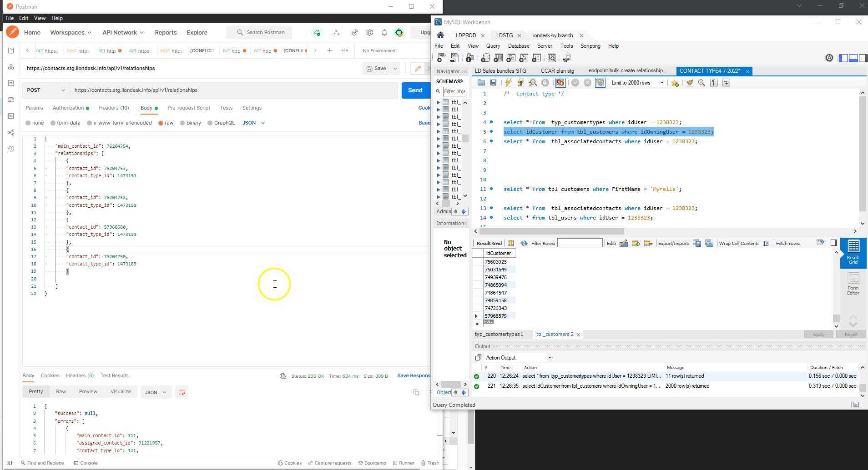Screen dimensions: 868x470
Task: Save the SQL script using the floppy disk icon
Action: coord(494,83)
